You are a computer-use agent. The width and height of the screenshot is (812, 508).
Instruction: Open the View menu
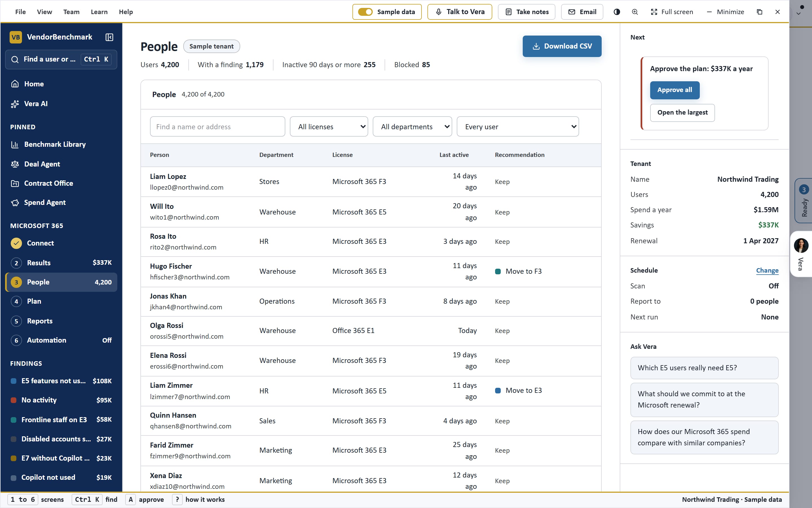(44, 12)
